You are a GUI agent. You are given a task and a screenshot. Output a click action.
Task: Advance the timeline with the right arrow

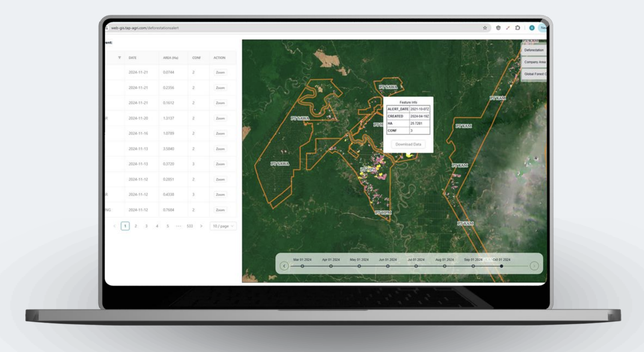click(535, 266)
